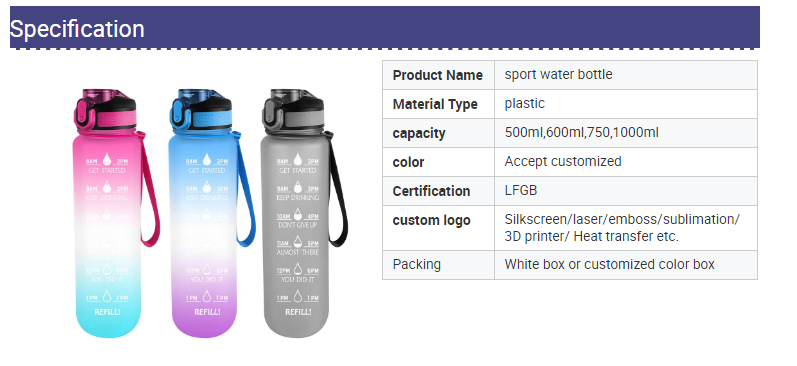
Task: Click the blue-purple gradient water bottle
Action: pyautogui.click(x=211, y=213)
